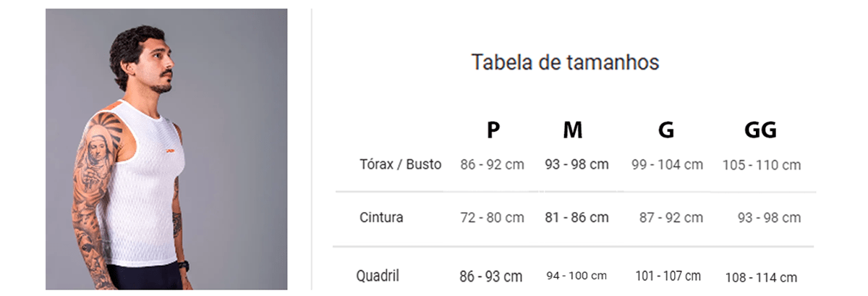Click the "Cintura" row label
Viewport: 868px width, 296px height.
(381, 217)
